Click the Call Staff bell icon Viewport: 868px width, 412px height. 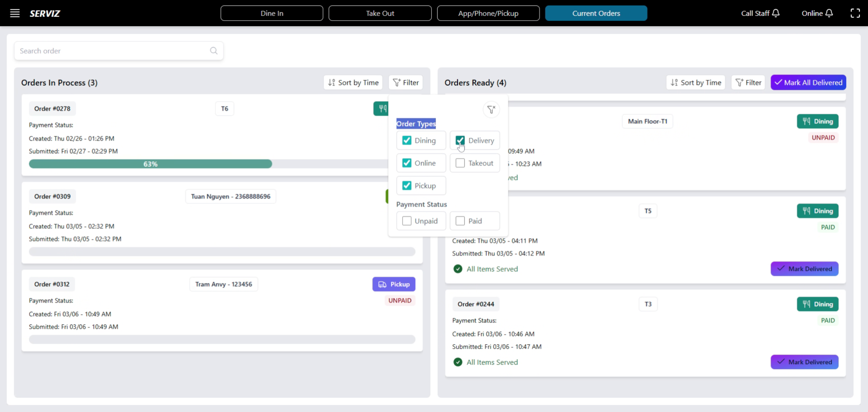[x=776, y=13]
